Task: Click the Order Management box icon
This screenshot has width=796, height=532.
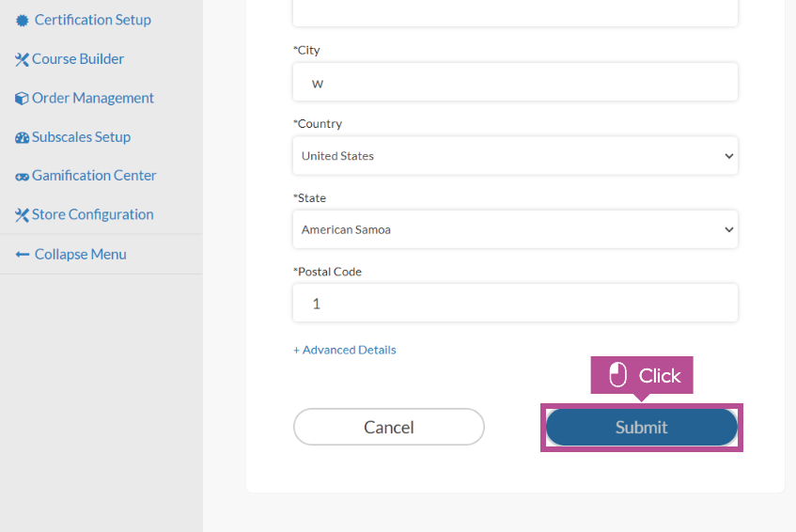Action: [x=22, y=99]
